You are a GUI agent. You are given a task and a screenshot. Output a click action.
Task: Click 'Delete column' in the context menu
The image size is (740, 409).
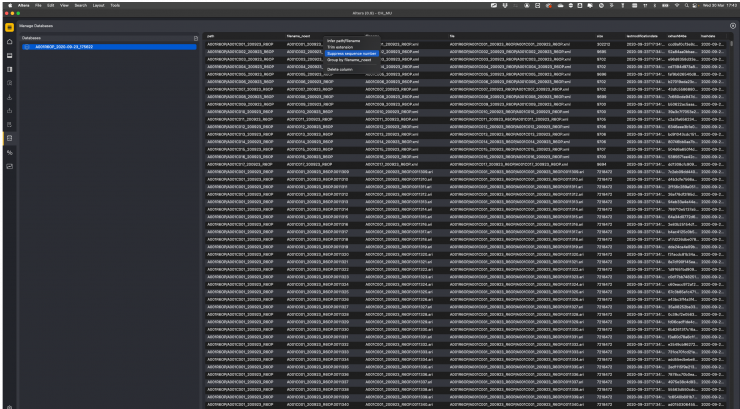(x=340, y=69)
